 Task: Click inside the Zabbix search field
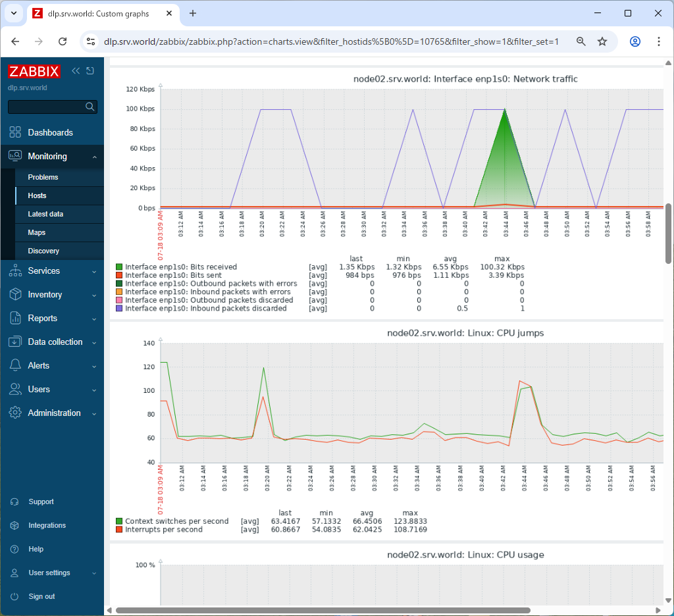[46, 106]
